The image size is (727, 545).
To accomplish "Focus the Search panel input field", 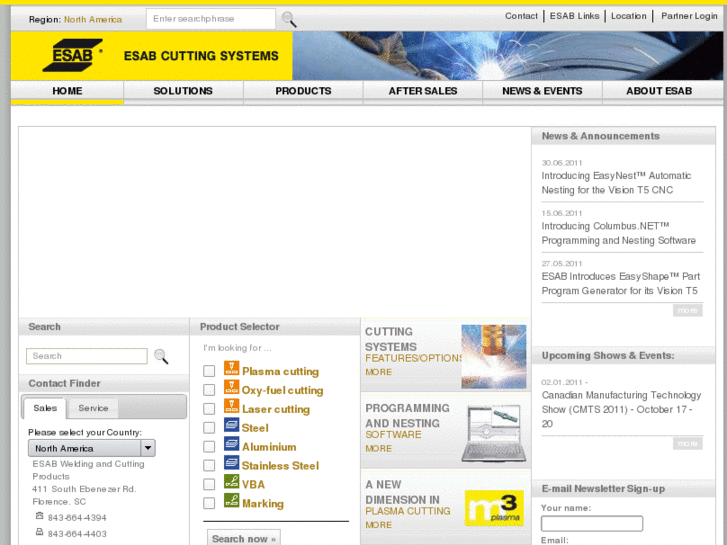I will coord(87,356).
